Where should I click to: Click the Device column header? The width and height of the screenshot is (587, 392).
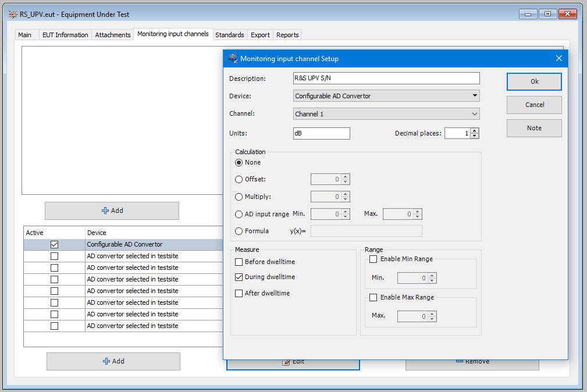pos(154,233)
